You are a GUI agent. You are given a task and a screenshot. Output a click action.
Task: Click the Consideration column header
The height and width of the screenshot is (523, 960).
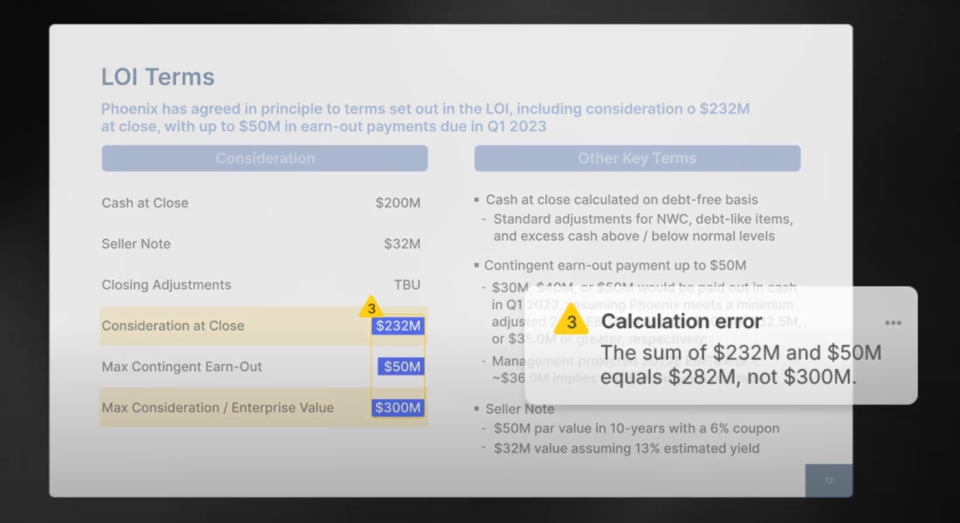[265, 158]
